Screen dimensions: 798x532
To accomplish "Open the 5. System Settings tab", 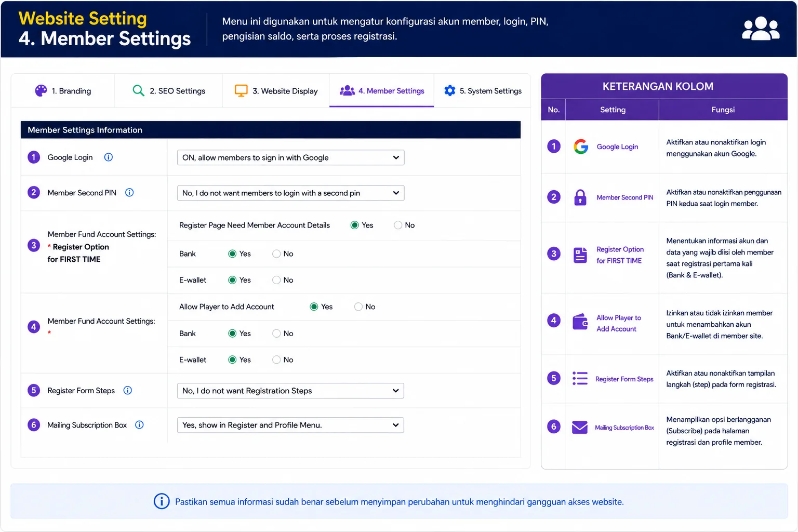I will tap(483, 90).
